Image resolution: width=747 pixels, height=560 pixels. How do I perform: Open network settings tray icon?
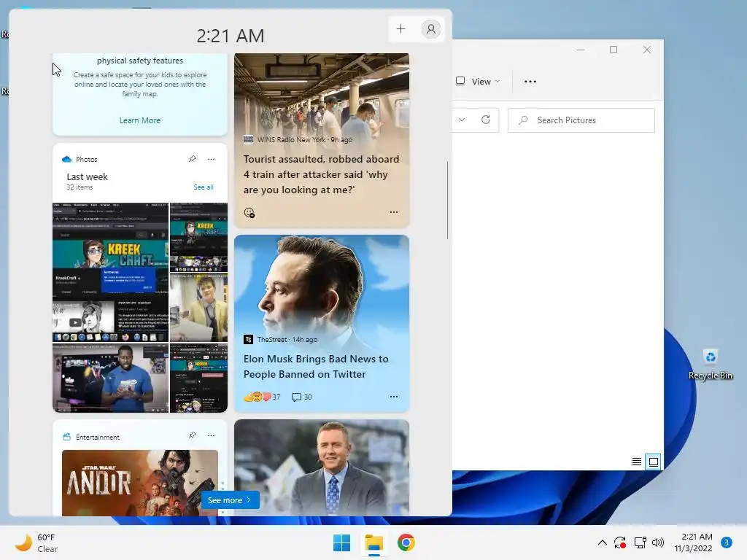pyautogui.click(x=640, y=542)
